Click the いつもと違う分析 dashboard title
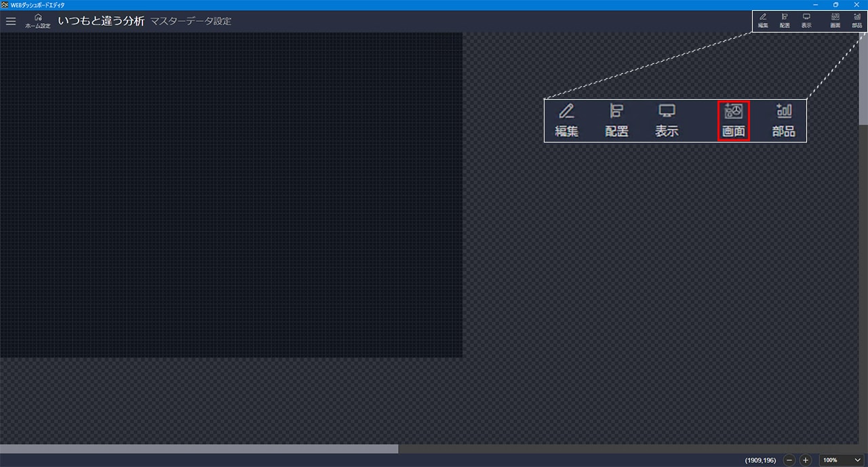The height and width of the screenshot is (467, 868). tap(101, 21)
